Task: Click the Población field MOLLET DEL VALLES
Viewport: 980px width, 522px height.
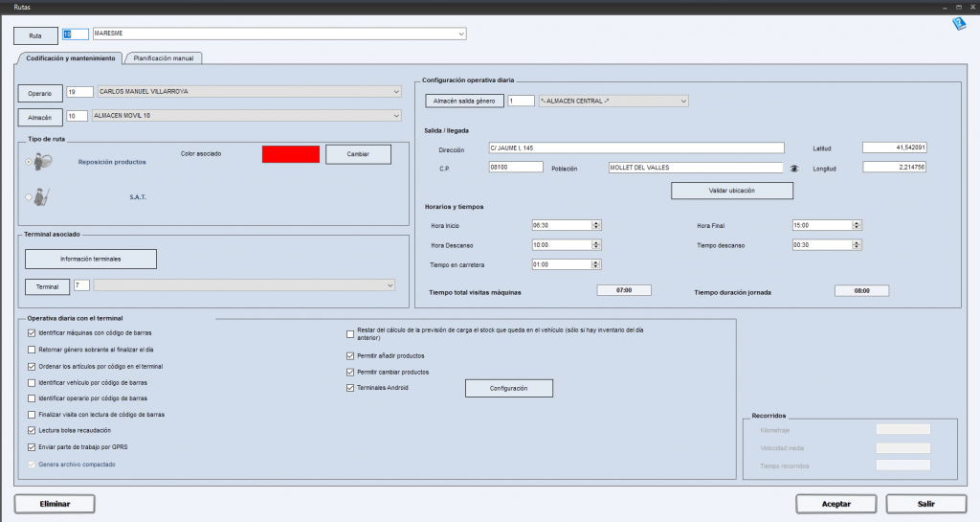Action: [696, 168]
